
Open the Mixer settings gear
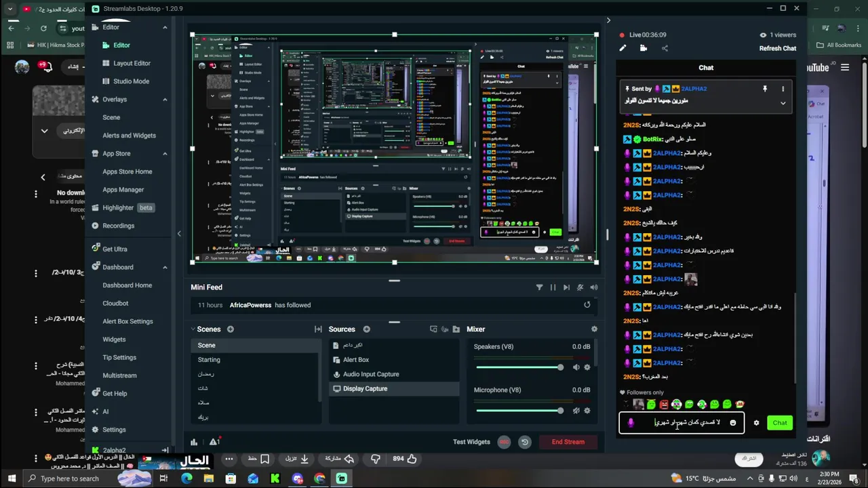[x=594, y=329]
